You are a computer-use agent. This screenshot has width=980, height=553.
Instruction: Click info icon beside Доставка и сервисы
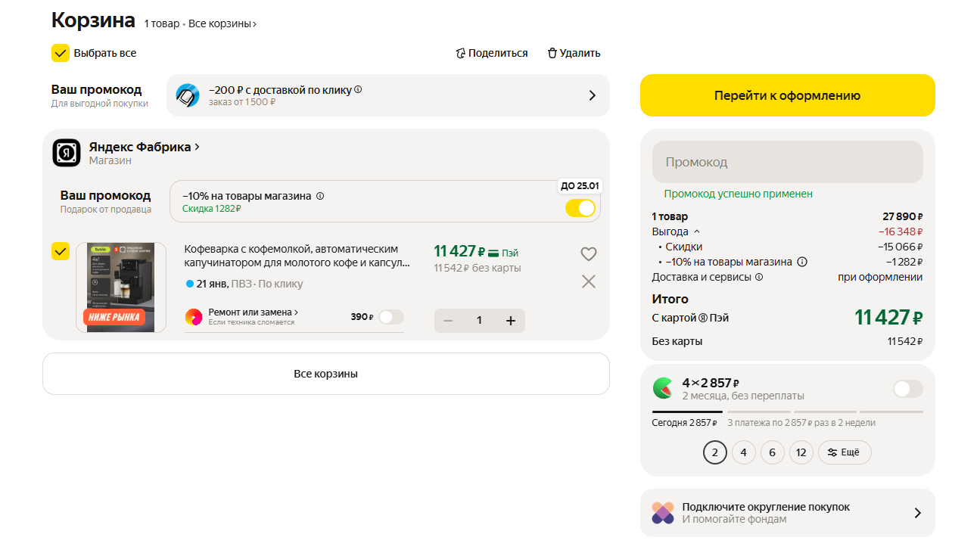point(759,277)
